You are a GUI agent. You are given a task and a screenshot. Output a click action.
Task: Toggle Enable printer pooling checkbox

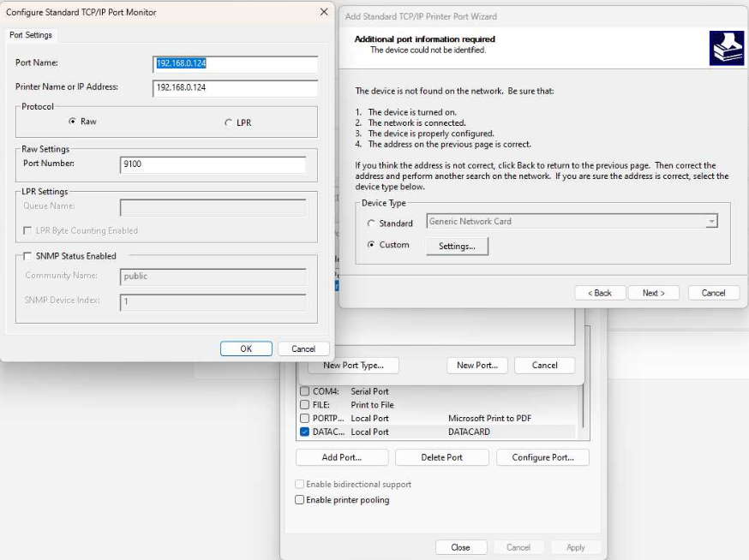(x=300, y=500)
